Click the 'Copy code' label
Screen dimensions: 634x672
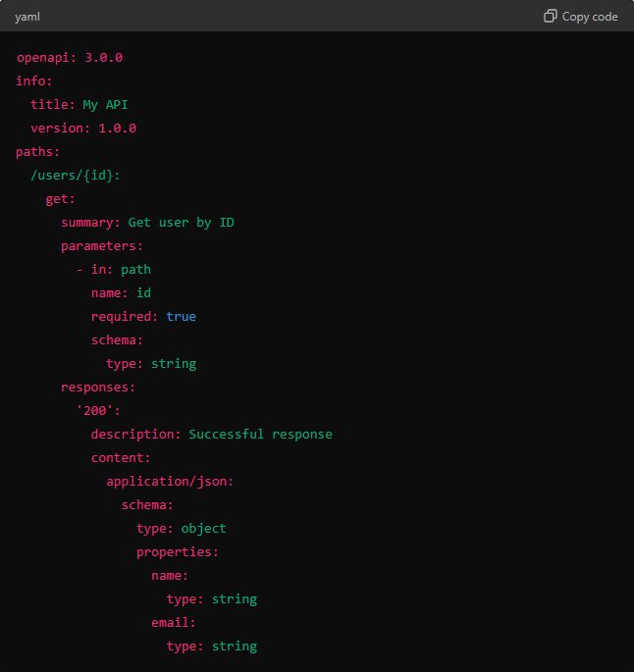pyautogui.click(x=590, y=17)
